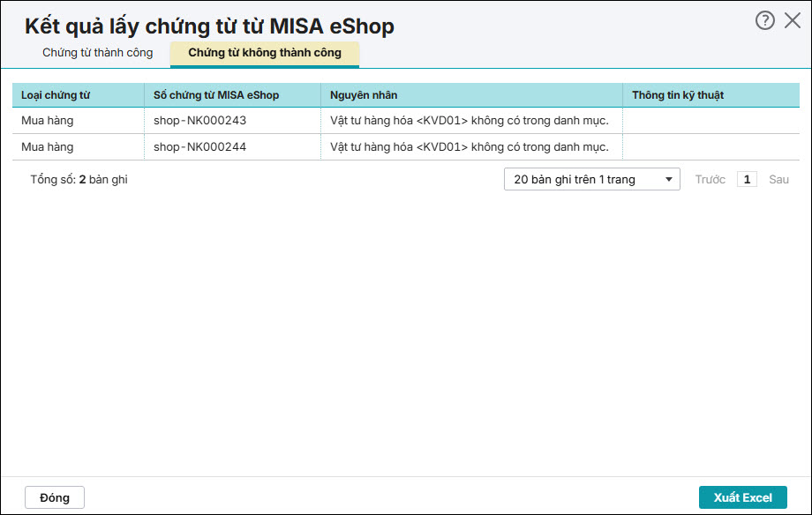Viewport: 812px width, 515px height.
Task: Select the Chứng từ không thành công tab
Action: click(x=265, y=53)
